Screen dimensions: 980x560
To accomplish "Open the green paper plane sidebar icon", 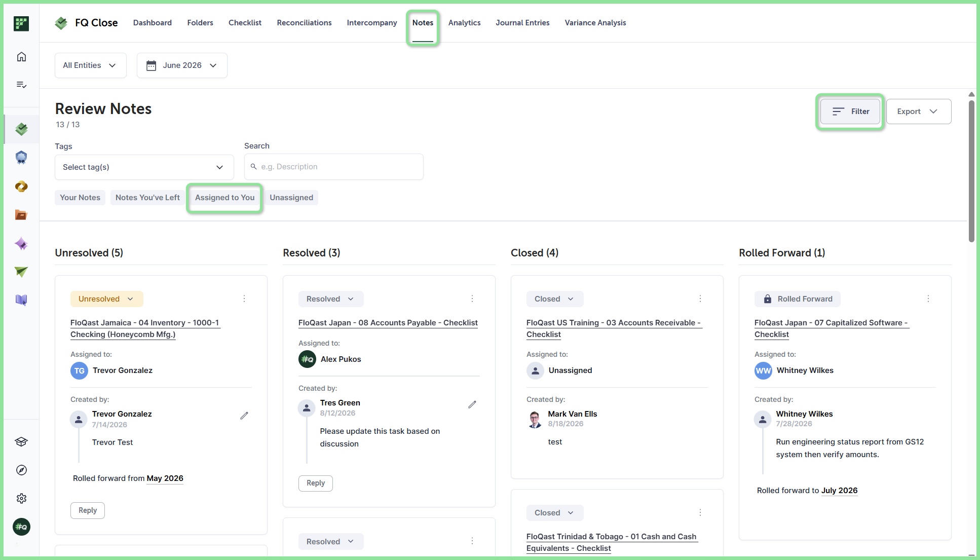I will [x=21, y=272].
